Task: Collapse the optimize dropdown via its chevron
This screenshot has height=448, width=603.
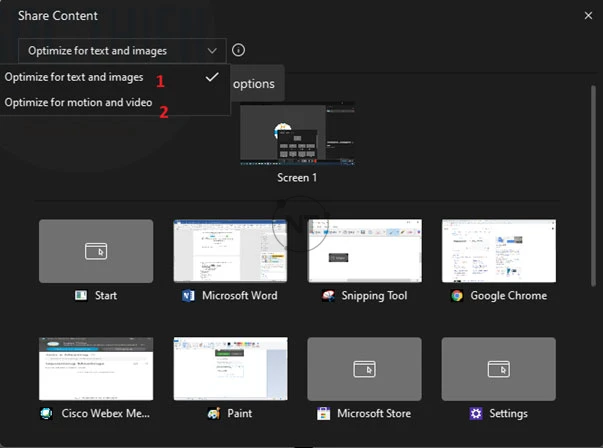Action: (211, 50)
